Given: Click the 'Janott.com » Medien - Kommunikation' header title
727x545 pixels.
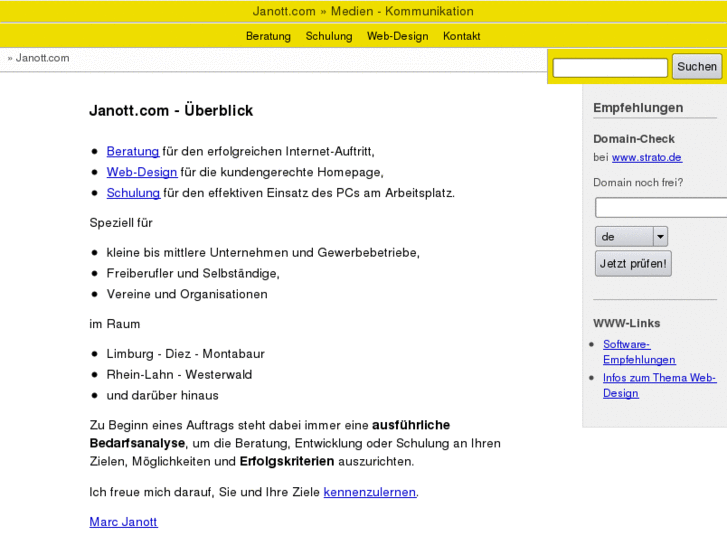Looking at the screenshot, I should click(x=363, y=12).
